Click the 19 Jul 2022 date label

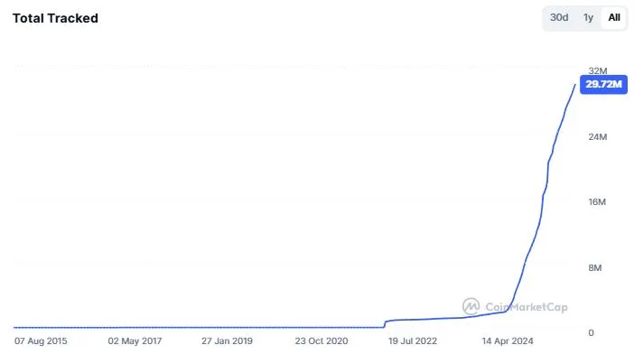[415, 342]
